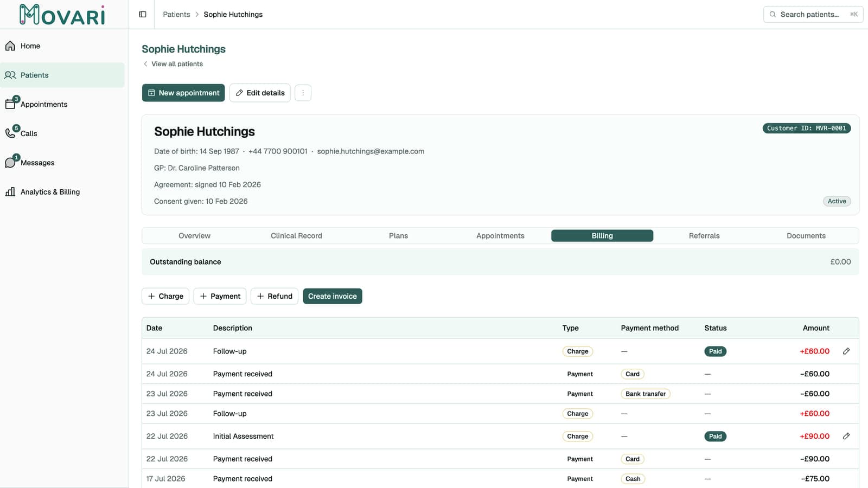The width and height of the screenshot is (868, 488).
Task: Switch to the Overview tab
Action: coord(194,236)
